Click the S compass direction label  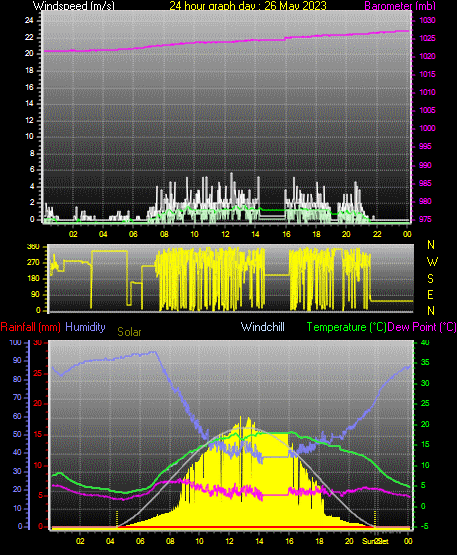[430, 279]
